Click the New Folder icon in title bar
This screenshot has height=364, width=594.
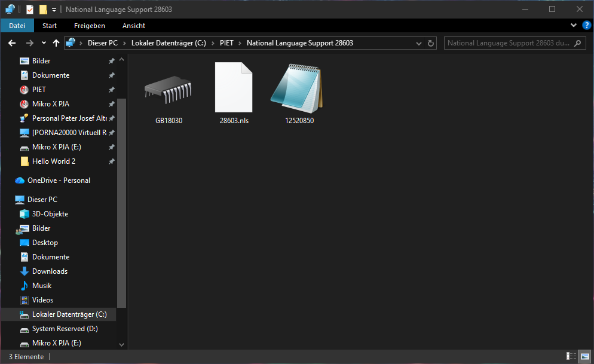point(42,9)
